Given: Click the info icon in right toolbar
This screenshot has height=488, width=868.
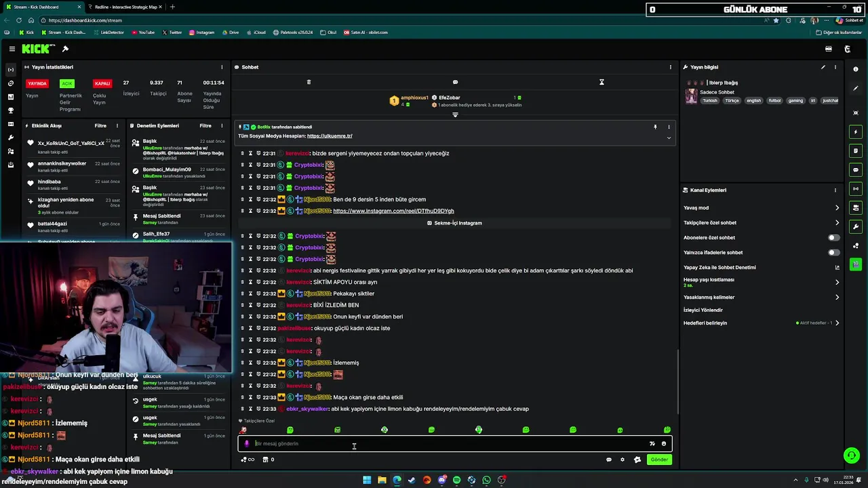Looking at the screenshot, I should click(x=856, y=69).
